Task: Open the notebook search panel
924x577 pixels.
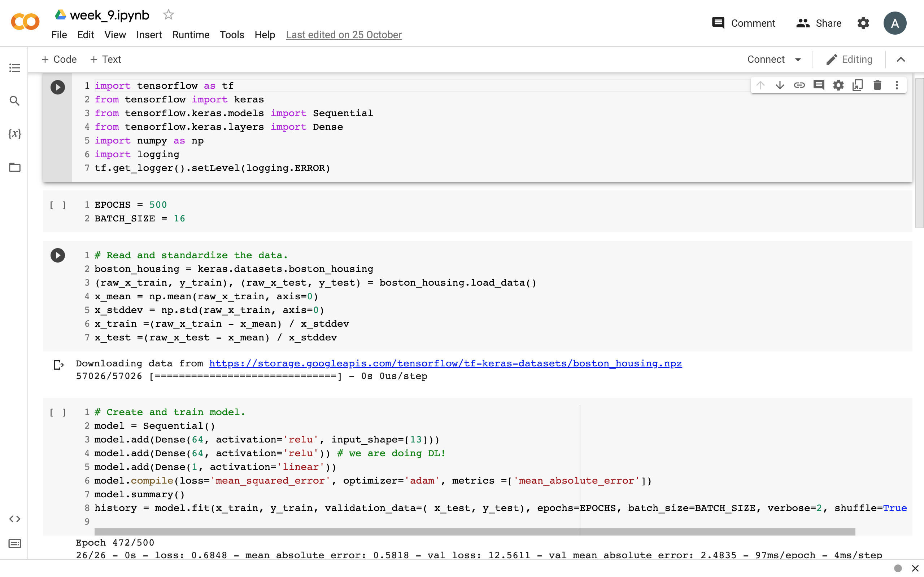Action: point(14,101)
